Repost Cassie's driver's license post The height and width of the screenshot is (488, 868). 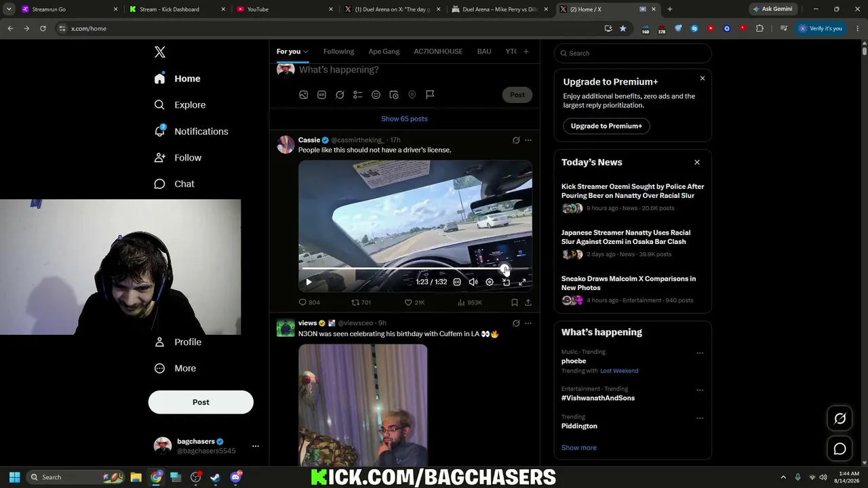click(361, 302)
